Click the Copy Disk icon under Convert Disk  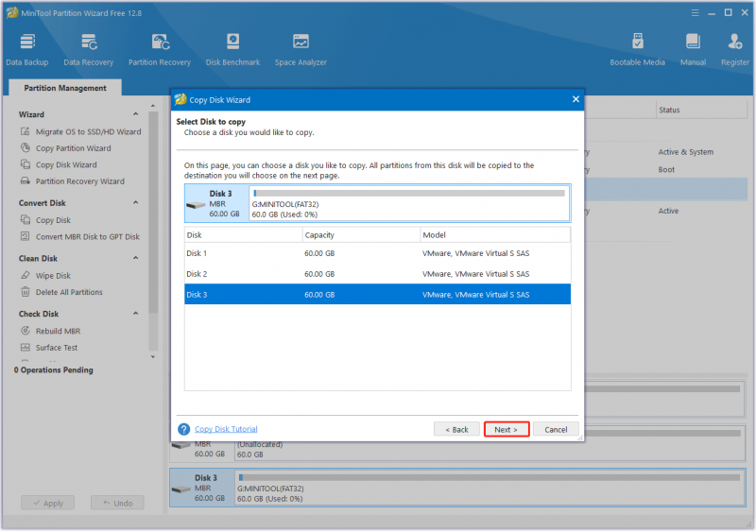[26, 219]
